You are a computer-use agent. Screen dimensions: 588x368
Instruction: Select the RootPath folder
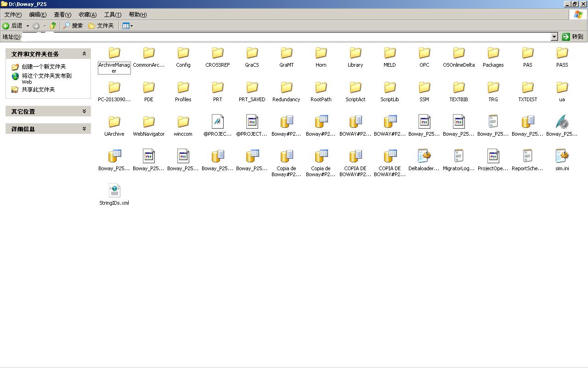(321, 92)
